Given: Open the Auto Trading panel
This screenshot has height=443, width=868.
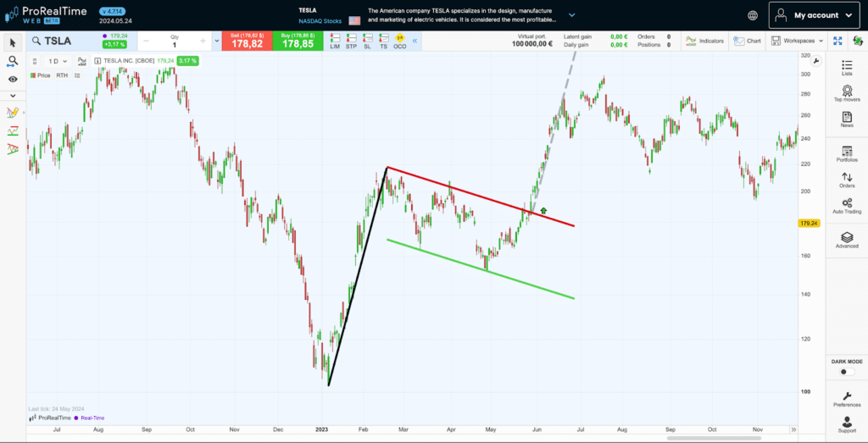Looking at the screenshot, I should pyautogui.click(x=847, y=207).
